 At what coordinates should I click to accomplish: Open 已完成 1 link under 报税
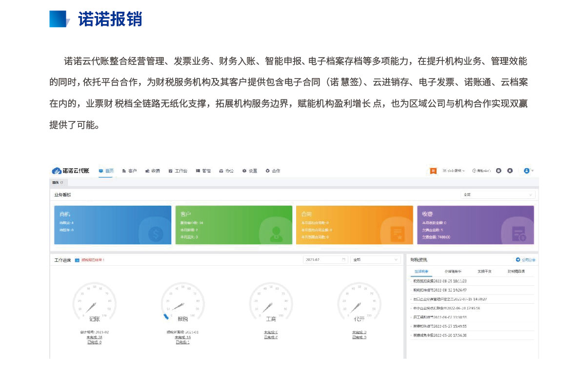[183, 342]
